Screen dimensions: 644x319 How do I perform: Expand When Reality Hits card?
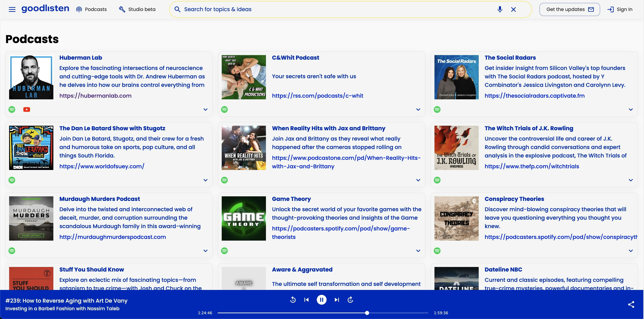[418, 180]
